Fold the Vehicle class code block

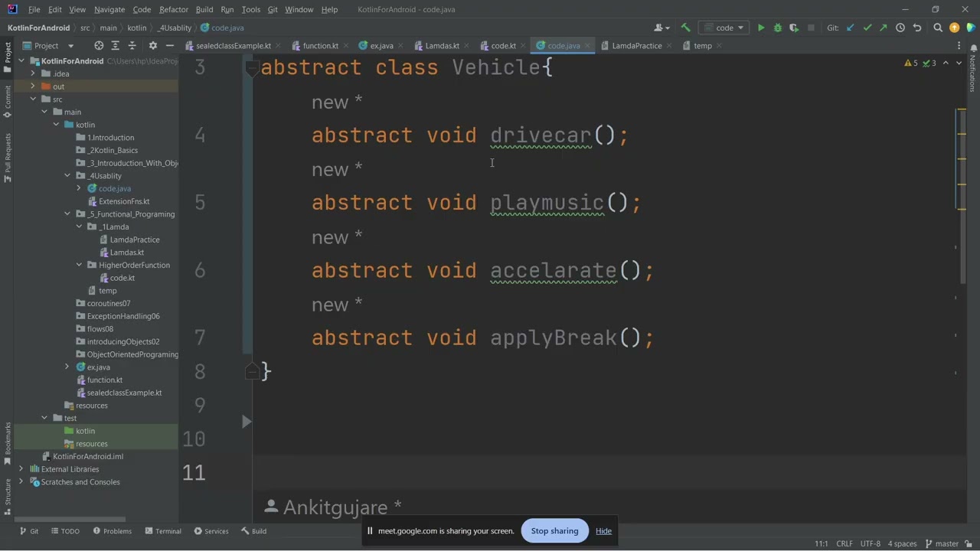pyautogui.click(x=250, y=68)
